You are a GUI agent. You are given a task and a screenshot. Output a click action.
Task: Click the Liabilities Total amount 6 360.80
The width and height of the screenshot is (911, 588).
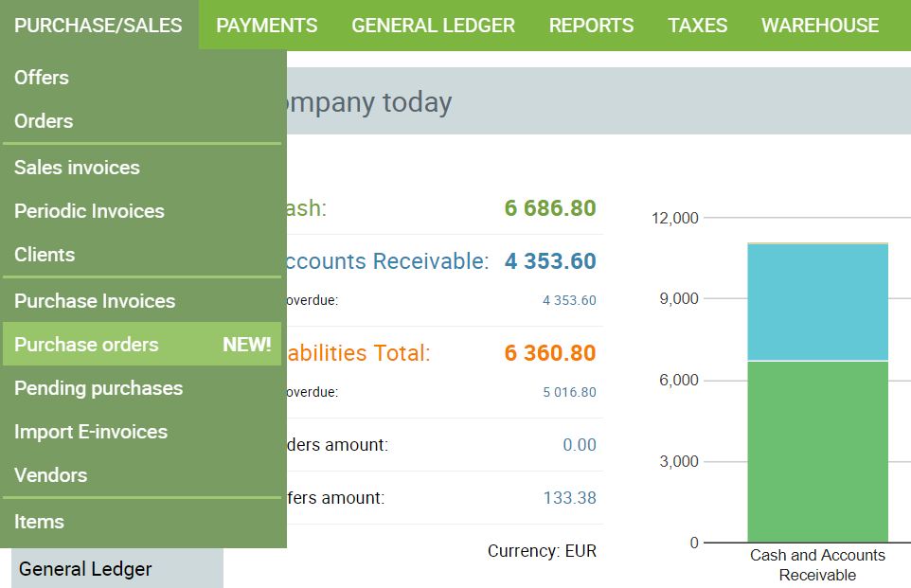point(549,353)
